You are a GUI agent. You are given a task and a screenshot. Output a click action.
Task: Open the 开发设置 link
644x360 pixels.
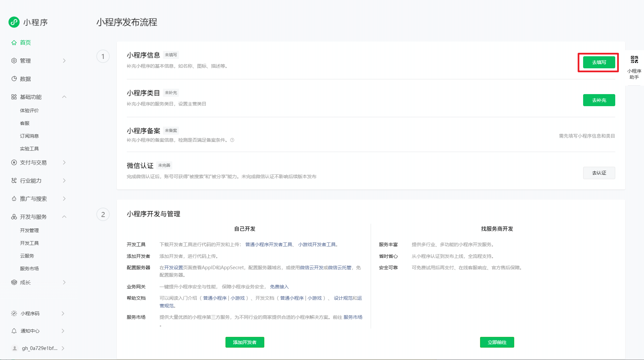(x=174, y=268)
